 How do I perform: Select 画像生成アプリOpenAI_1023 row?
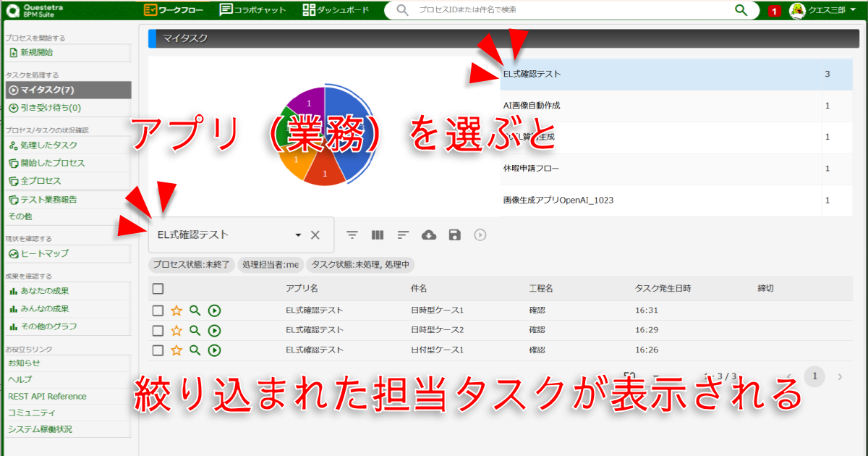(x=676, y=200)
